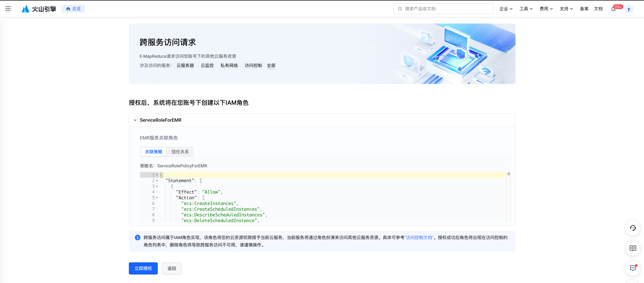Open the floating documentation book icon

[633, 248]
